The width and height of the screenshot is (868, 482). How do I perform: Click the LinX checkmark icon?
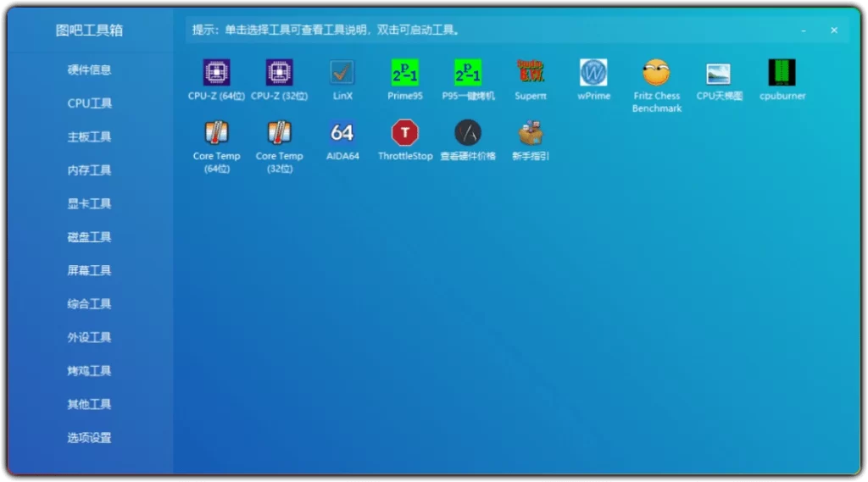[342, 73]
